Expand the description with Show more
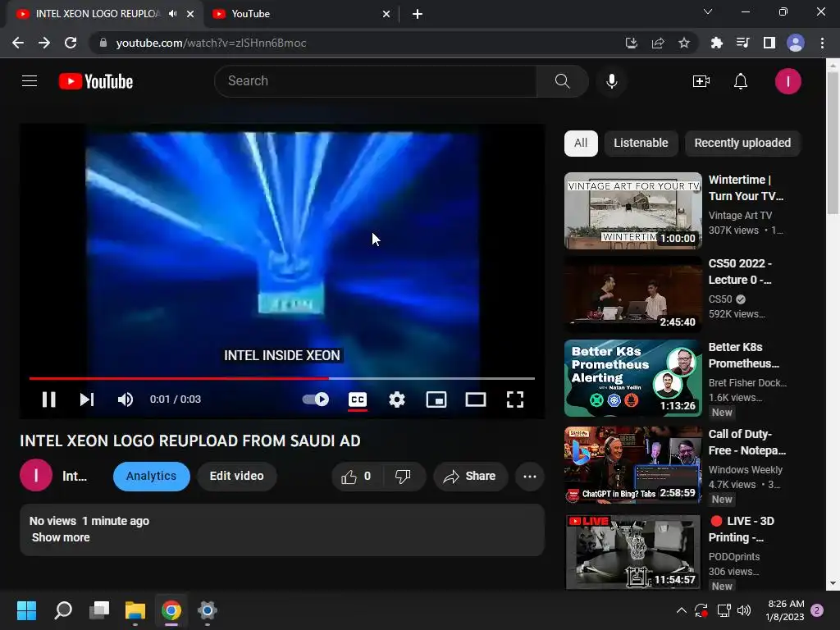The width and height of the screenshot is (840, 630). 61,537
